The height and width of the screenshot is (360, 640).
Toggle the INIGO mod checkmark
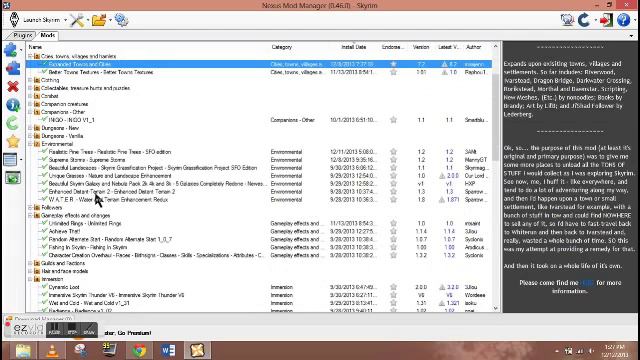coord(44,120)
